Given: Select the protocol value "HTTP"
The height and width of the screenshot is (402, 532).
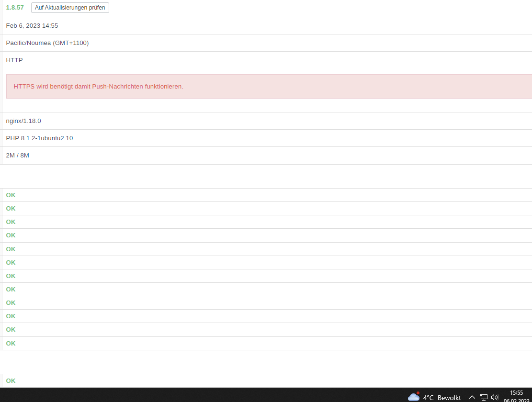Looking at the screenshot, I should [14, 60].
